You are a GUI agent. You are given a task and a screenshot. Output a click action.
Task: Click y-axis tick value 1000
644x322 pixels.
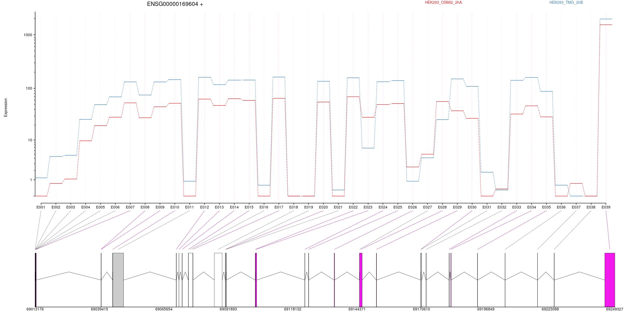pyautogui.click(x=28, y=35)
